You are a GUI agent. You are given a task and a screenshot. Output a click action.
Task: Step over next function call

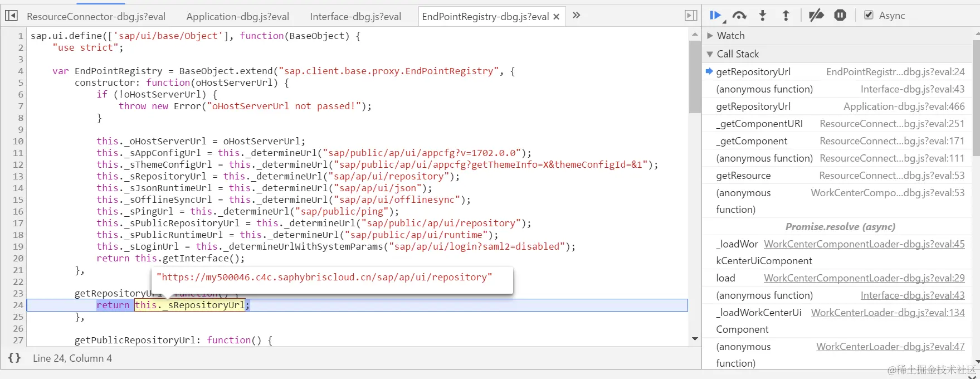(x=739, y=16)
